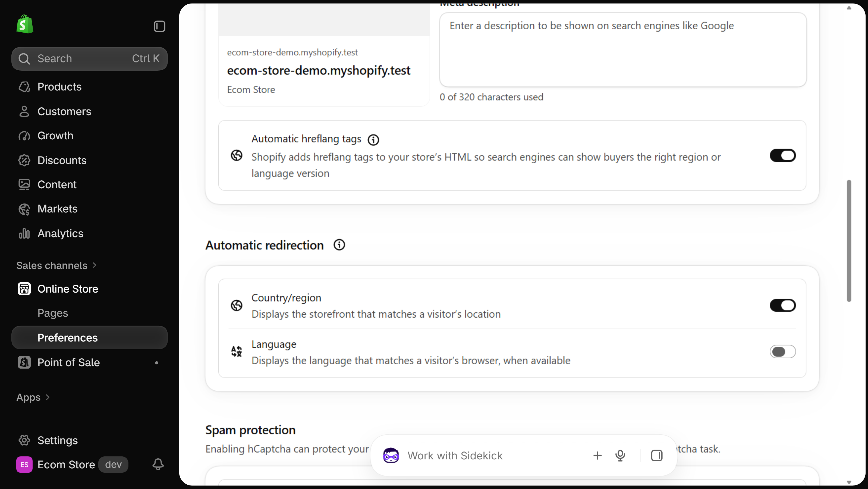Click the scrollbar down arrow

(849, 482)
